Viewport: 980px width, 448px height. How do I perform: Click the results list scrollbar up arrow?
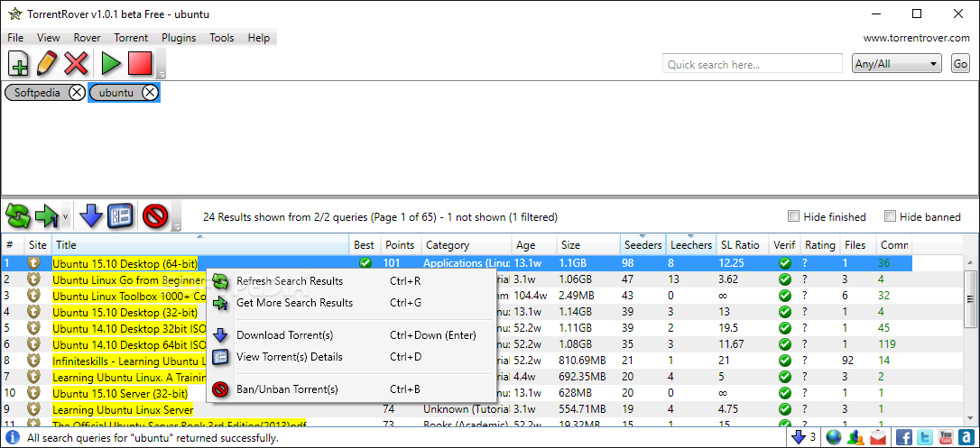(971, 262)
